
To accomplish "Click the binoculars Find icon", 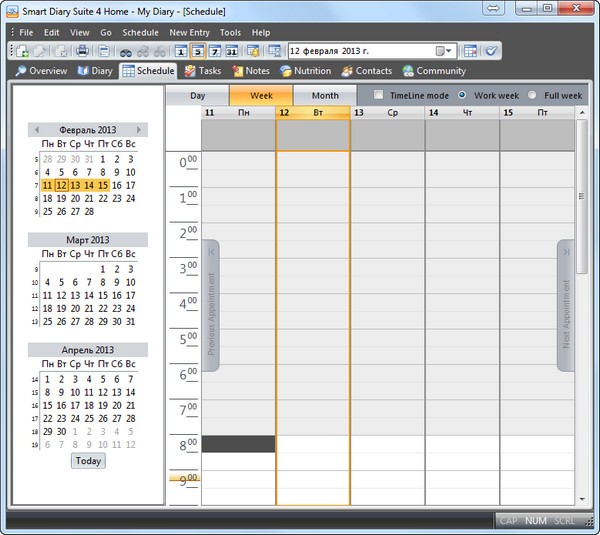I will click(x=125, y=51).
